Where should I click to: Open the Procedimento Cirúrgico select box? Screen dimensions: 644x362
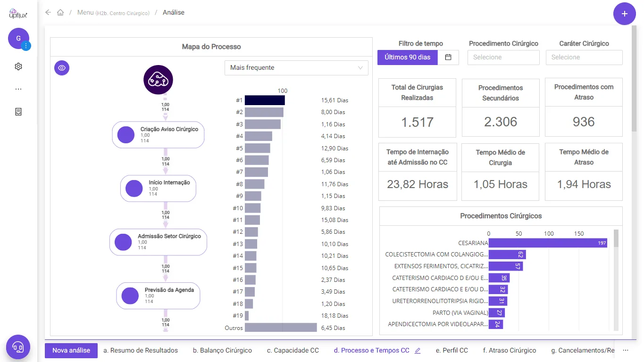point(503,57)
